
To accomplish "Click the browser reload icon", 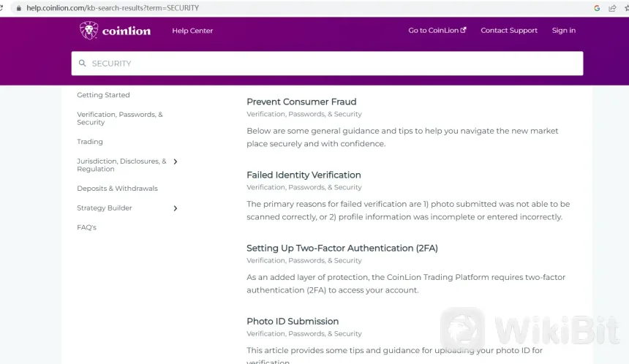I will pos(4,8).
